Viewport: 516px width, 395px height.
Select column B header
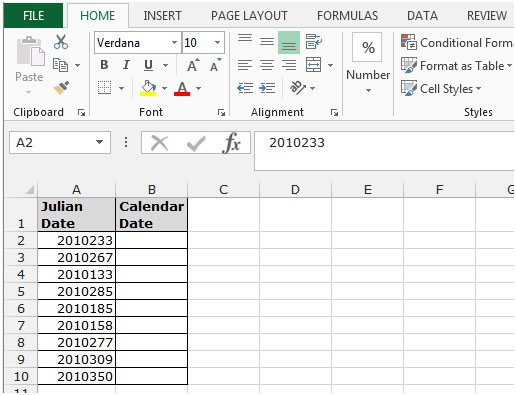tap(152, 190)
